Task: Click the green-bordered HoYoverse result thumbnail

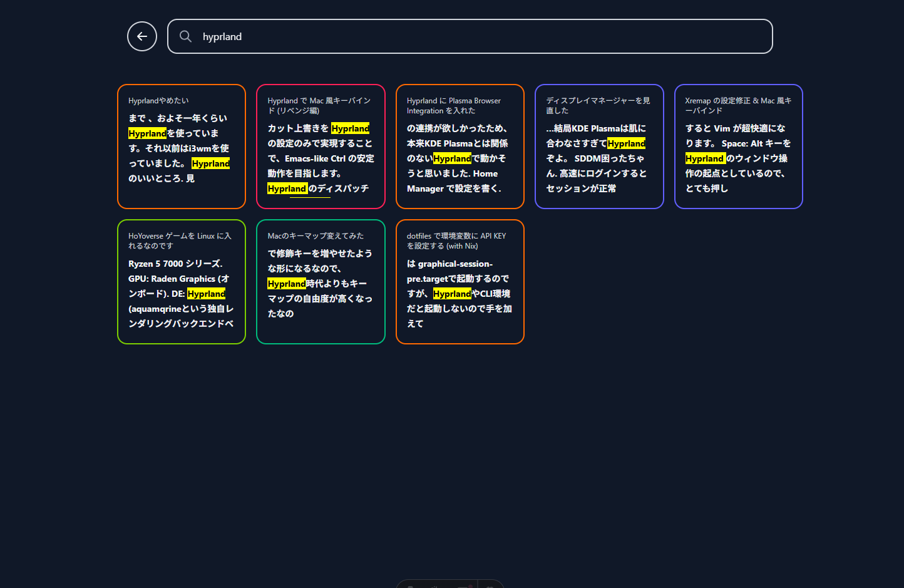Action: 181,281
